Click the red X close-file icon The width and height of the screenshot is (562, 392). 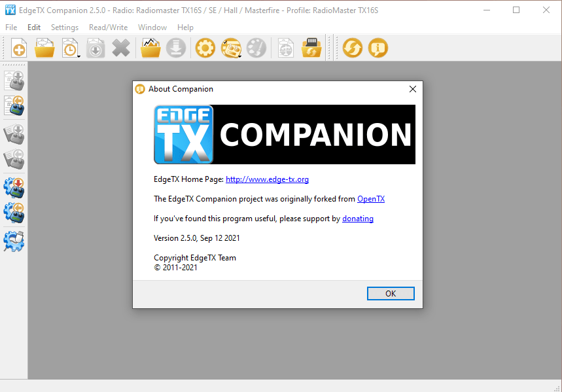point(121,47)
